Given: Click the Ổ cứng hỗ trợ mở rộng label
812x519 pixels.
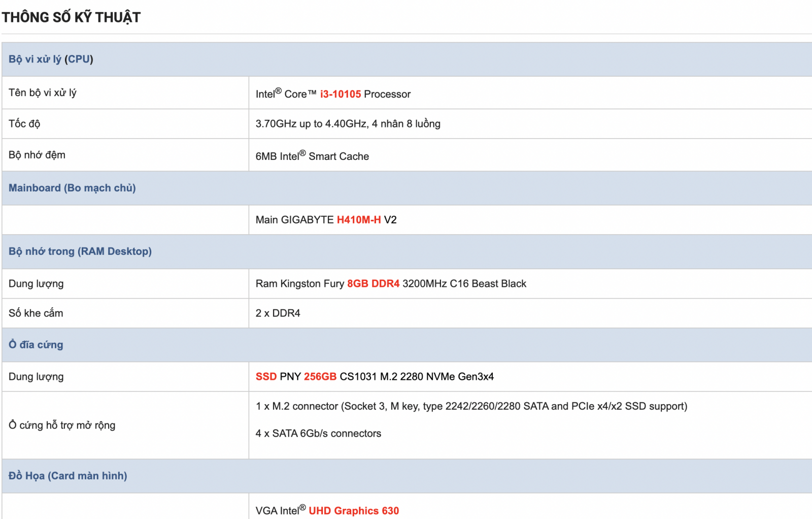Looking at the screenshot, I should tap(62, 426).
